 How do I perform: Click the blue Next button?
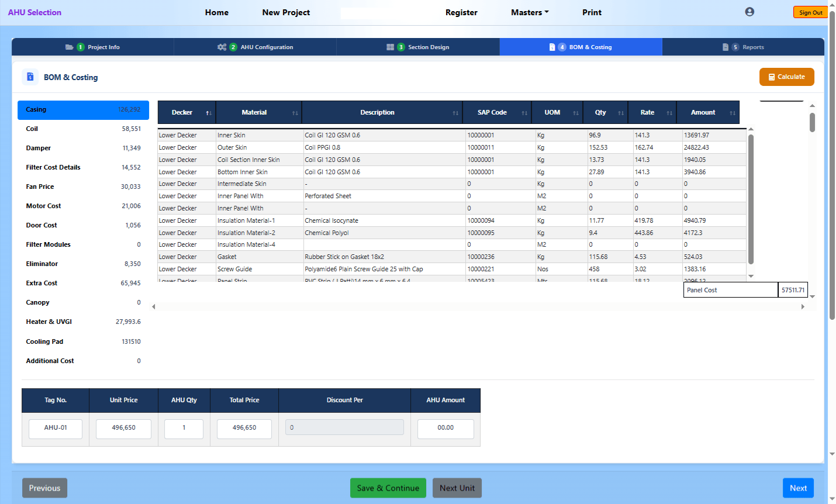(798, 488)
